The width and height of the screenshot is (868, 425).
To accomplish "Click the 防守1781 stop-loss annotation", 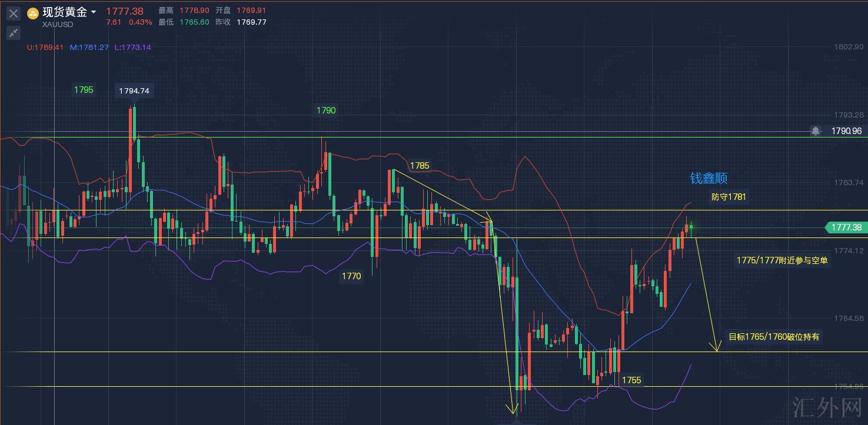I will click(728, 197).
